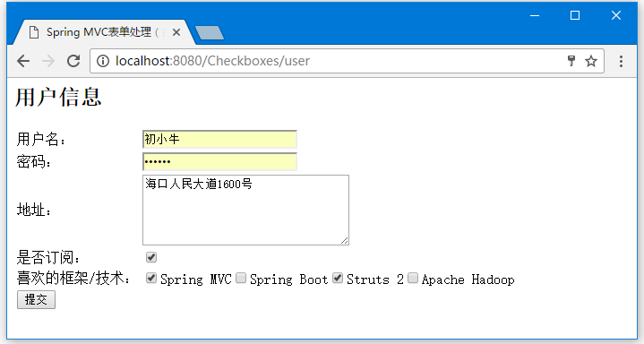View site information icon in address bar
The height and width of the screenshot is (344, 644).
click(x=103, y=61)
